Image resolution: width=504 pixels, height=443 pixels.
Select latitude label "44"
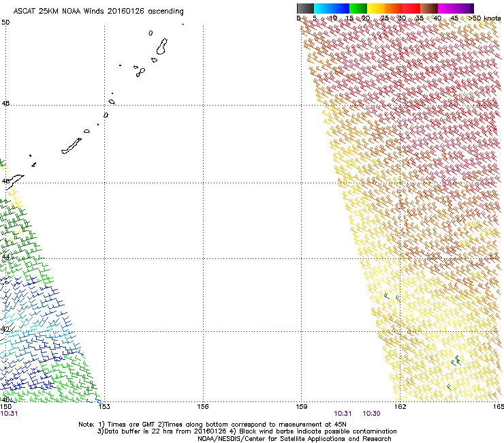(x=5, y=257)
